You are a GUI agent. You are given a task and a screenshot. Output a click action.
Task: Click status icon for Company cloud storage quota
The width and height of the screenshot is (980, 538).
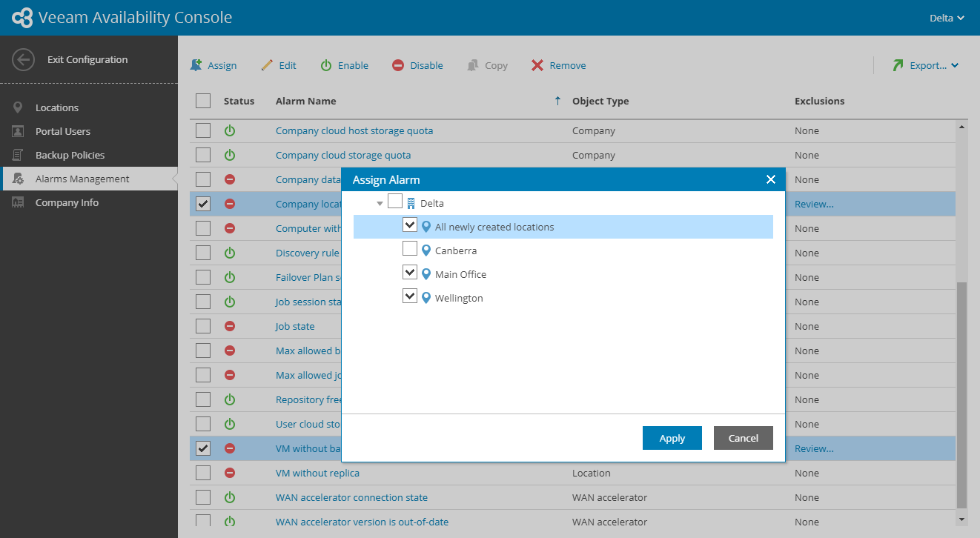pos(230,155)
